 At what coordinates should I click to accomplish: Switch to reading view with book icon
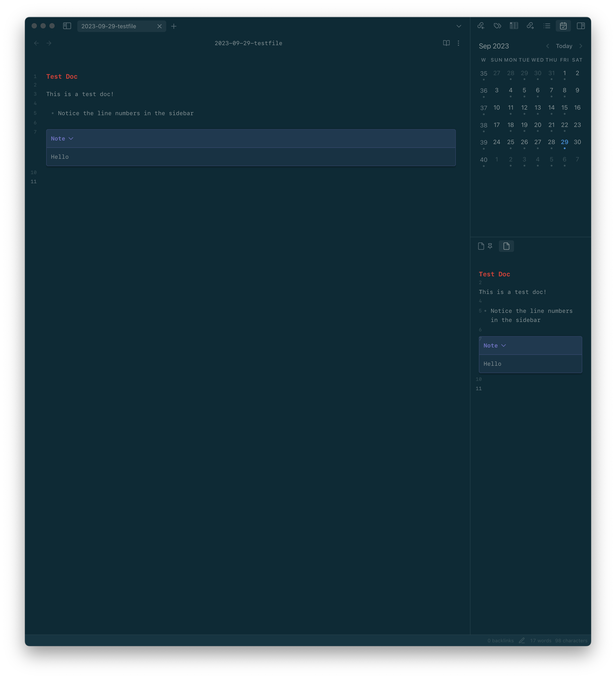446,43
